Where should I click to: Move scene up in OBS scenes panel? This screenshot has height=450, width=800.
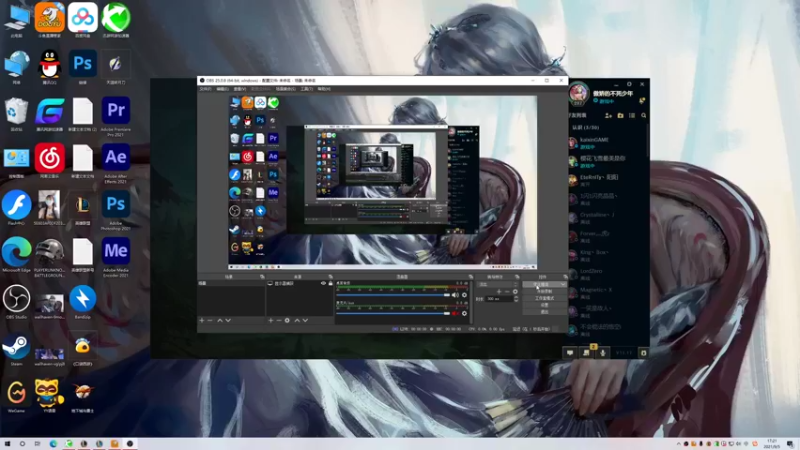point(220,320)
